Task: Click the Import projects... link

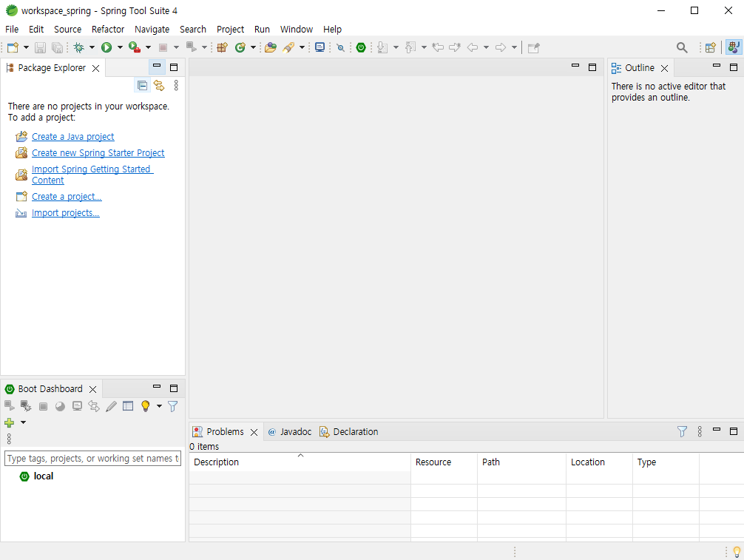Action: pos(66,213)
